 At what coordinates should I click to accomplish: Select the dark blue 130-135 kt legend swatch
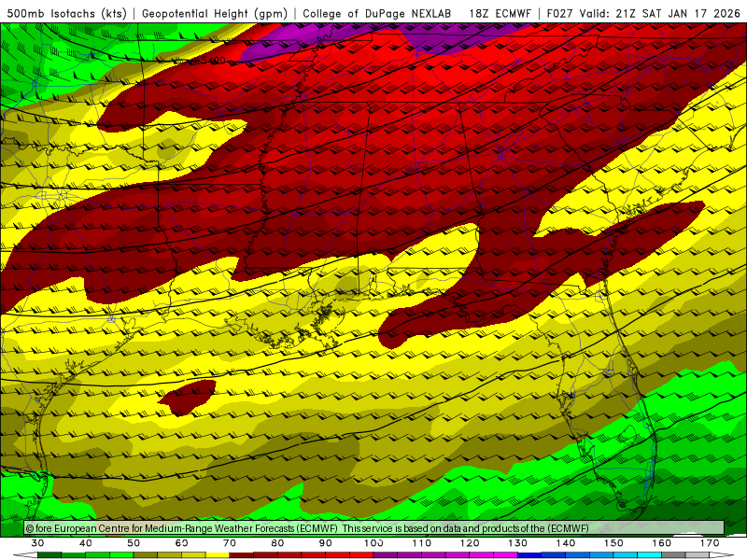pyautogui.click(x=529, y=555)
